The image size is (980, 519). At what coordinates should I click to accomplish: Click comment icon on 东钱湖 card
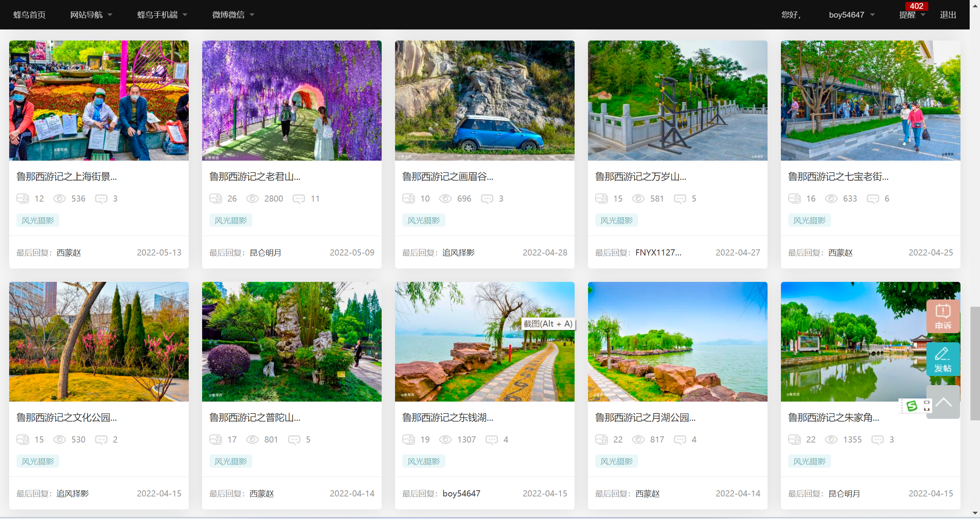(492, 439)
